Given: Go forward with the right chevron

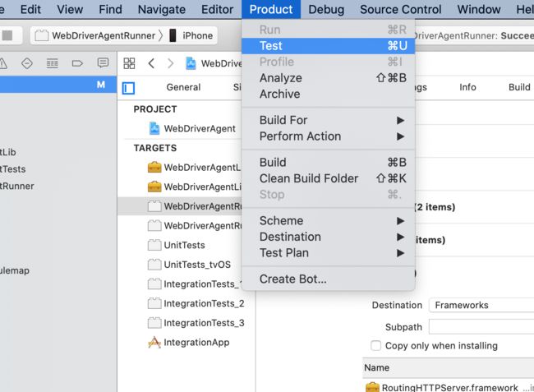Looking at the screenshot, I should [170, 63].
